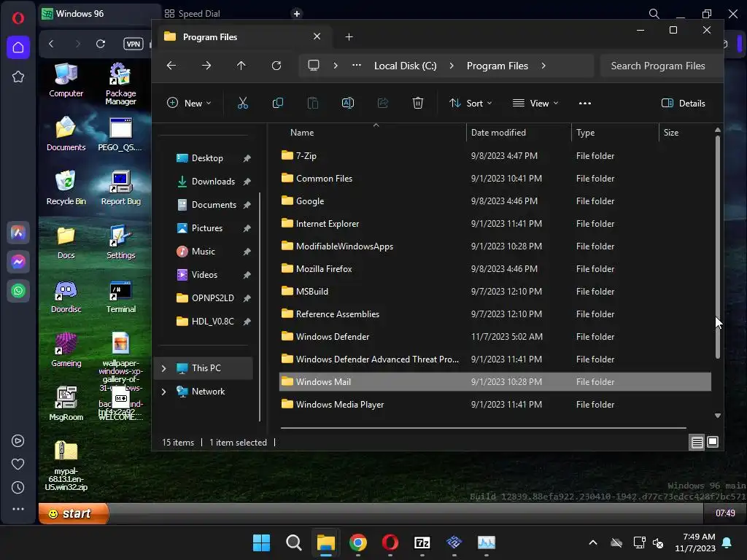747x560 pixels.
Task: Click the file list vertical scrollbar thumb
Action: (x=718, y=246)
